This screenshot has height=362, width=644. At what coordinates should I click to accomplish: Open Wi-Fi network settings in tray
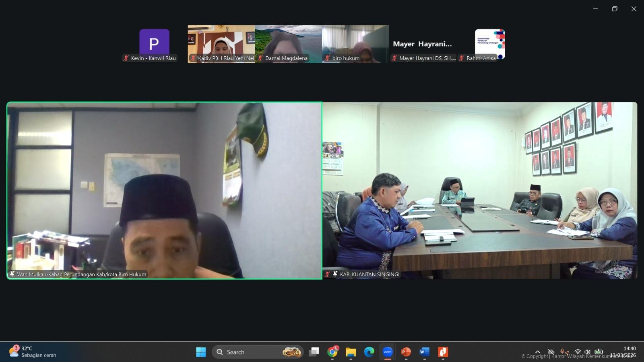[578, 352]
